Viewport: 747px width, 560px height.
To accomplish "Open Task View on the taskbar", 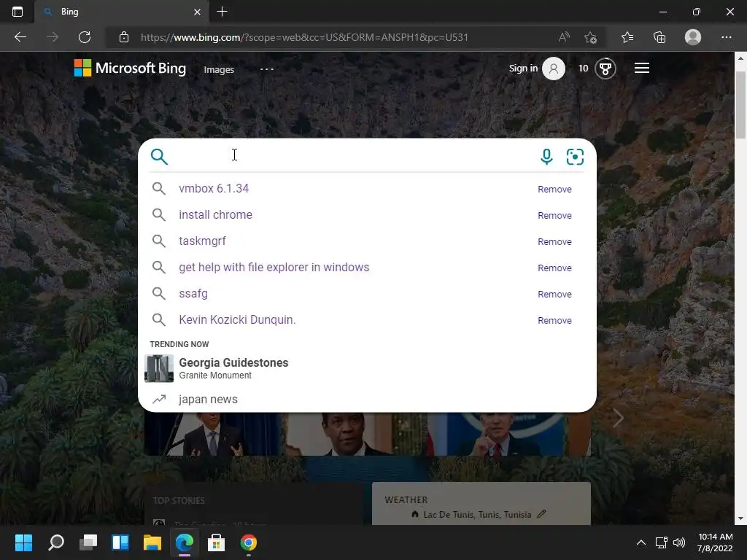I will point(88,542).
